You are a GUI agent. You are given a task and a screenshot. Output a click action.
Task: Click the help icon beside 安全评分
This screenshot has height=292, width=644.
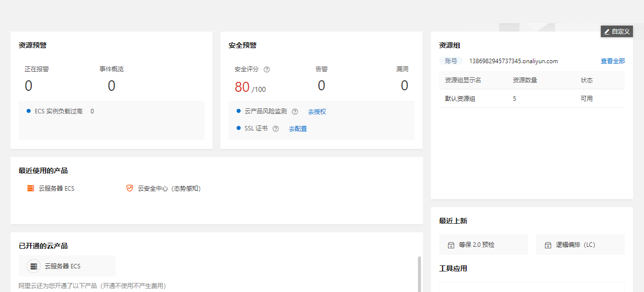(267, 69)
